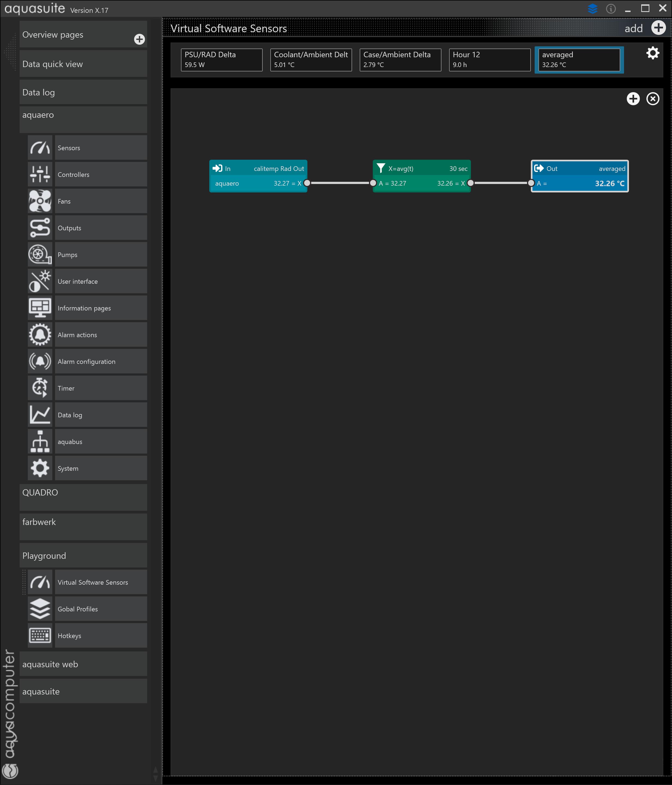Expand the farbwerk device section

pyautogui.click(x=83, y=527)
